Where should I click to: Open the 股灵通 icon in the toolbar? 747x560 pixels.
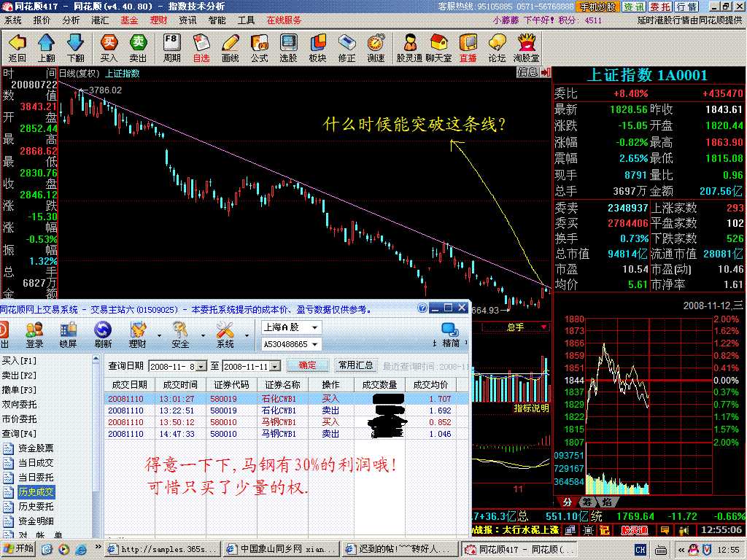click(410, 47)
